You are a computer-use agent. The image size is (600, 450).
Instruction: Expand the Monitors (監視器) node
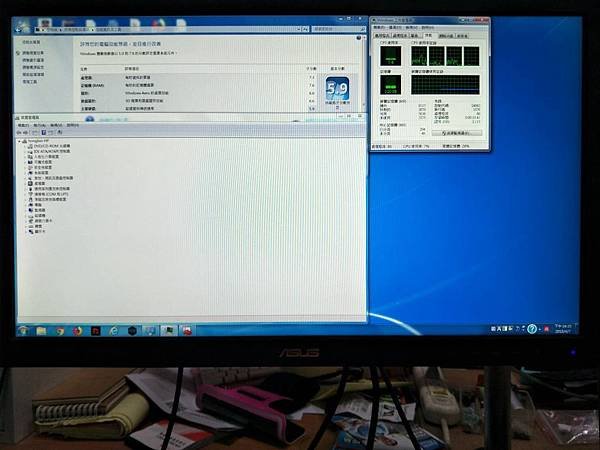25,210
